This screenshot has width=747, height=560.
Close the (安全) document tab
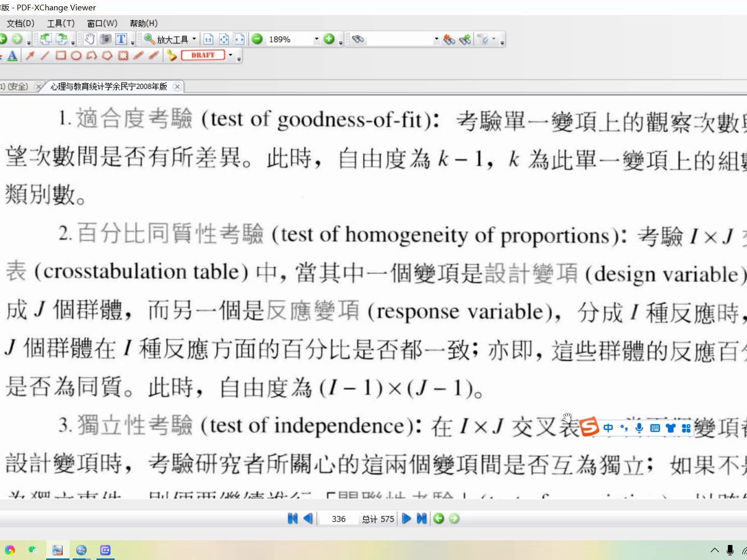[38, 87]
